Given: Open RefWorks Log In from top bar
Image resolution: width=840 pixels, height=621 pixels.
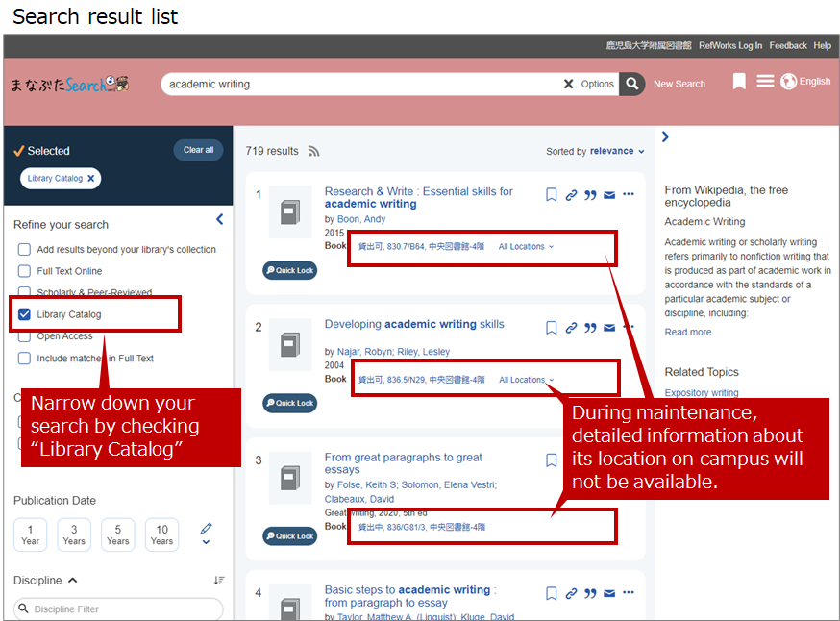Looking at the screenshot, I should [x=729, y=45].
